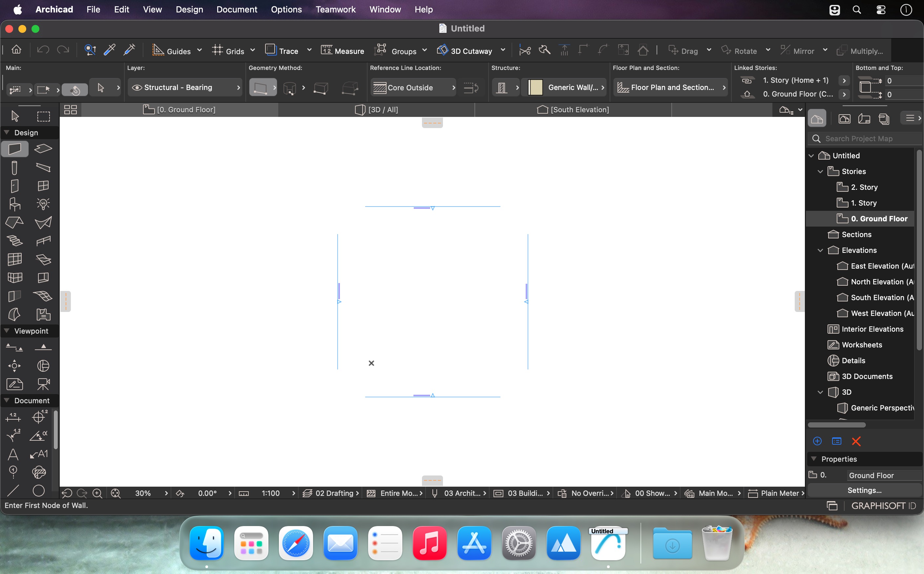Screen dimensions: 924x574
Task: Click the Project Map vertical scrollbar
Action: click(919, 250)
